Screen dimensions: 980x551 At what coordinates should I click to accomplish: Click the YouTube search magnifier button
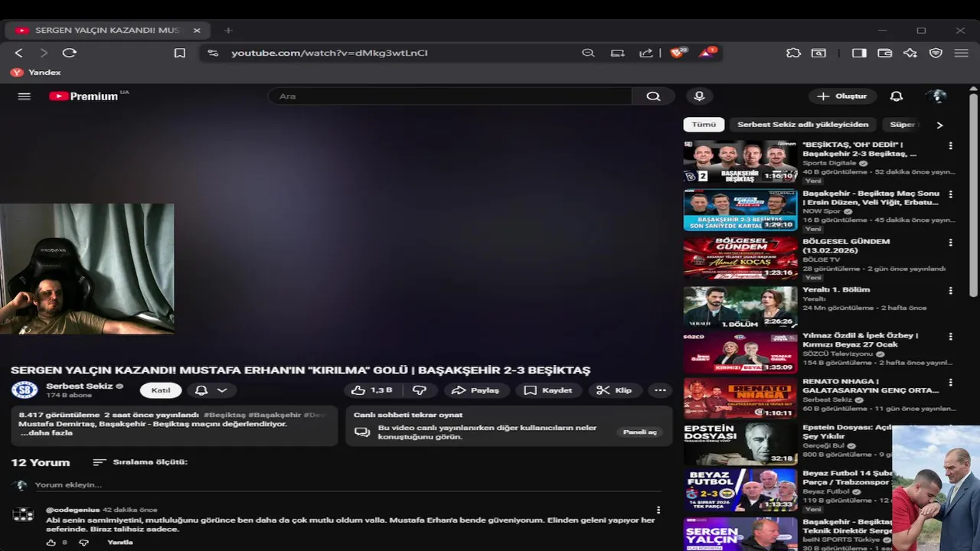(x=653, y=96)
